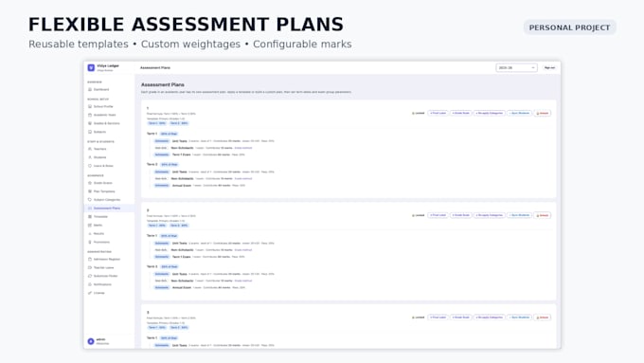Viewport: 644px width, 363px height.
Task: Click Re-apply Categories button on plan 3
Action: pyautogui.click(x=490, y=318)
